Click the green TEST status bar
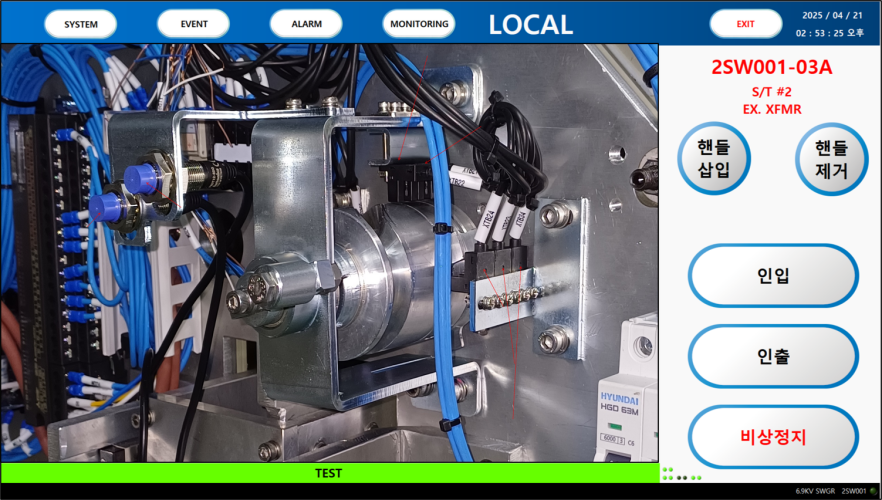Image resolution: width=882 pixels, height=500 pixels. pyautogui.click(x=329, y=473)
